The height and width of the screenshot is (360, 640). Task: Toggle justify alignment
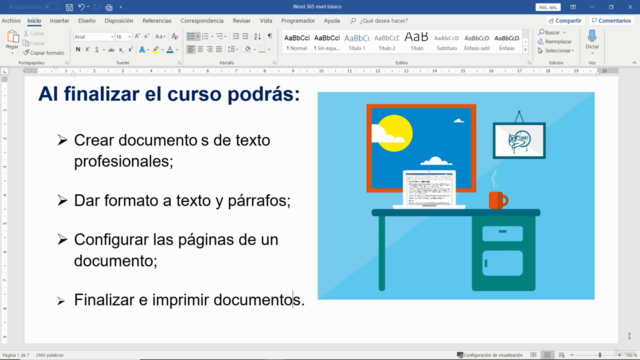tap(219, 49)
